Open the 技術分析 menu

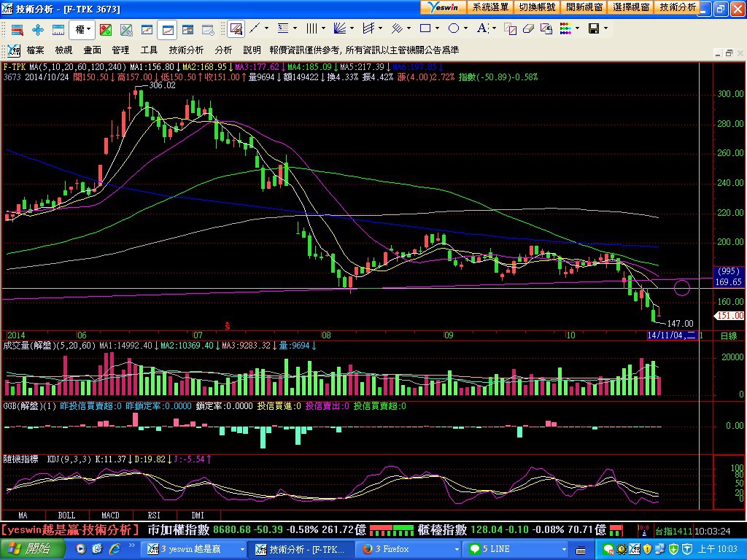coord(186,50)
